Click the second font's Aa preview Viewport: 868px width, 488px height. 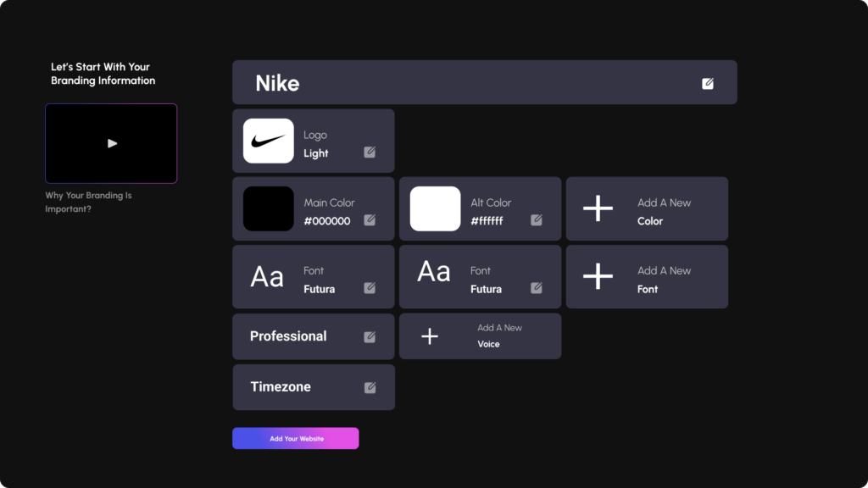[433, 272]
